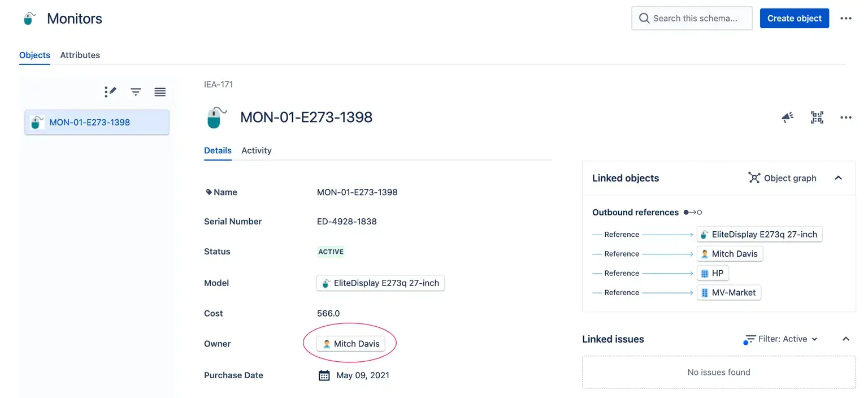Open the Object graph view
Screen dimensions: 868x398
(783, 178)
